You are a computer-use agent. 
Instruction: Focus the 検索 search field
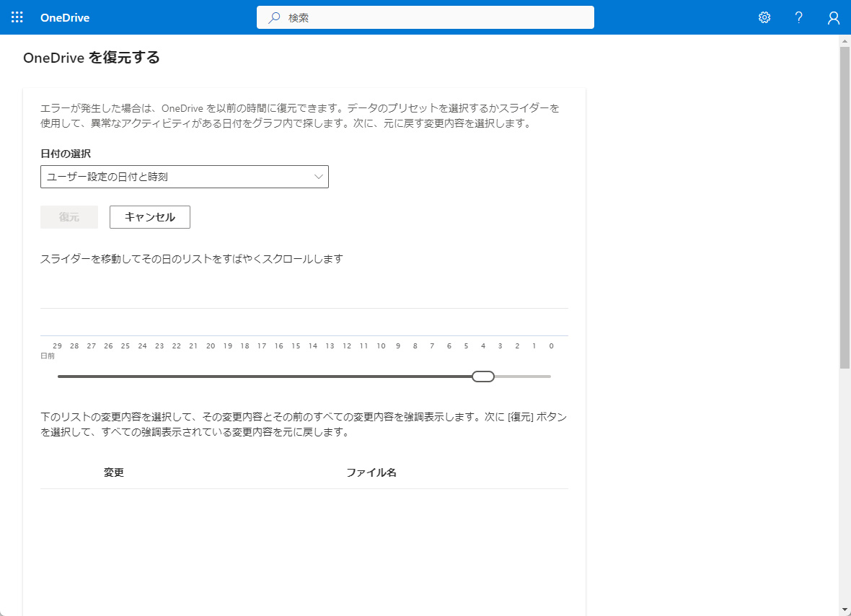(x=425, y=17)
